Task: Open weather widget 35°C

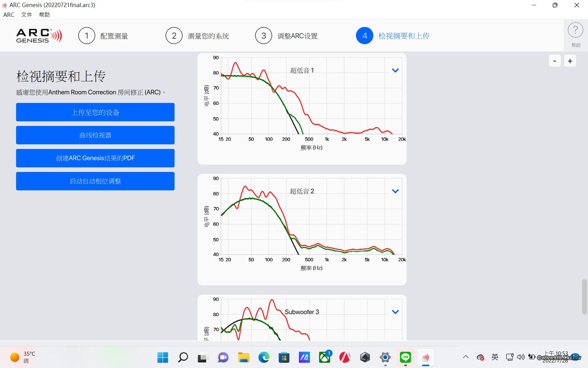Action: click(23, 357)
